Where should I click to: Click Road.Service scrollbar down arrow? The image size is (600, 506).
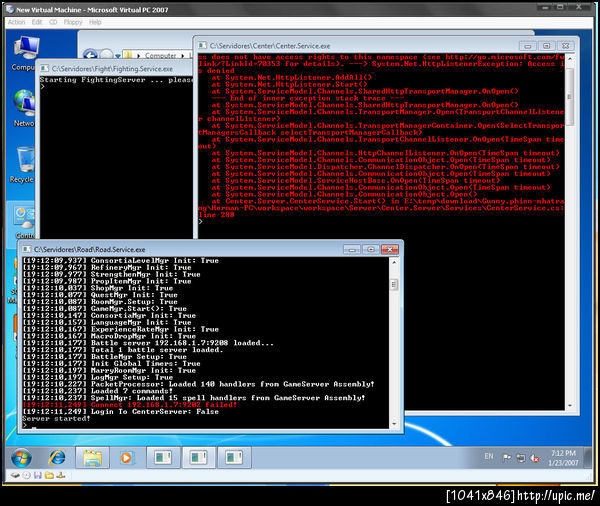(394, 424)
